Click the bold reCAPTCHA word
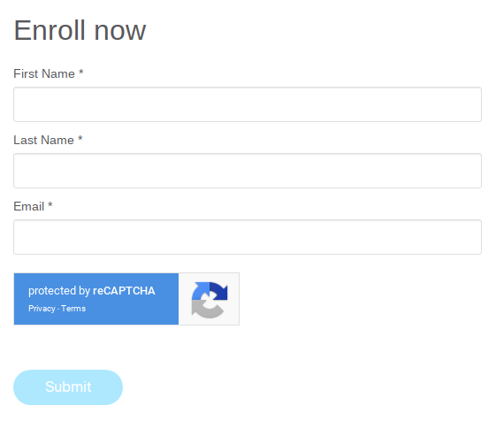Screen dimensions: 504x421 [x=124, y=291]
